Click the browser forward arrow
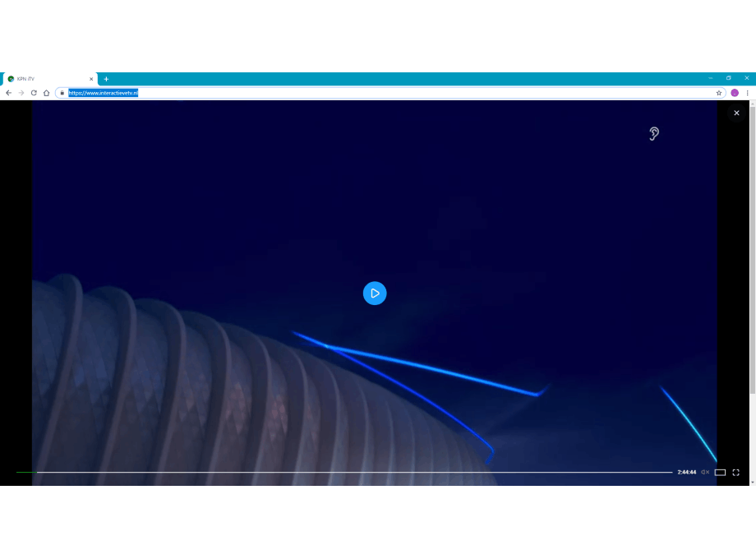This screenshot has height=559, width=756. pyautogui.click(x=21, y=93)
